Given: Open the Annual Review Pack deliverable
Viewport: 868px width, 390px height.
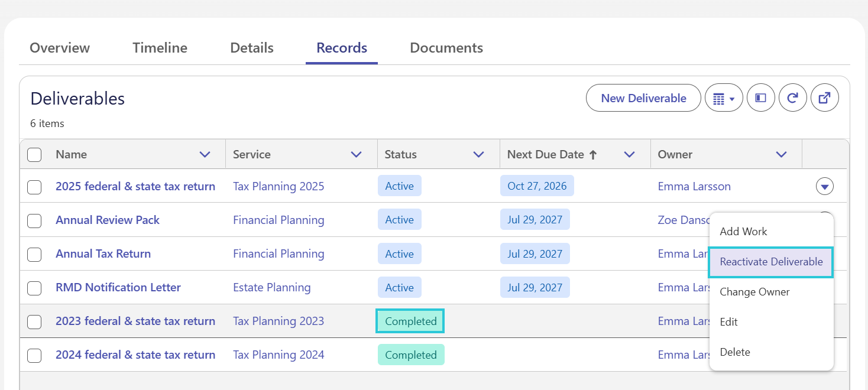Looking at the screenshot, I should [x=108, y=220].
